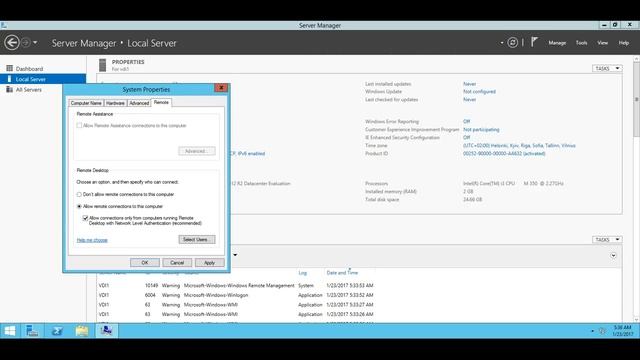Open the Help menu
Screen dimensions: 640x360
tap(624, 43)
